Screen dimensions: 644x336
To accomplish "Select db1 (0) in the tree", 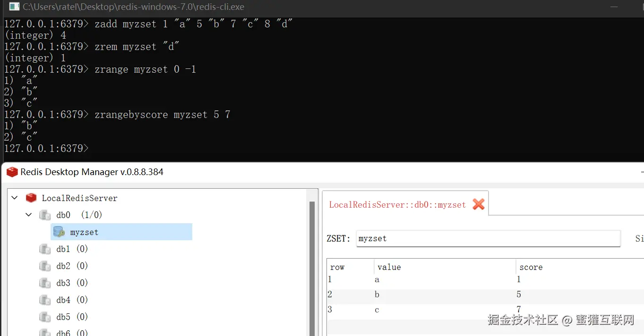I will pyautogui.click(x=72, y=249).
